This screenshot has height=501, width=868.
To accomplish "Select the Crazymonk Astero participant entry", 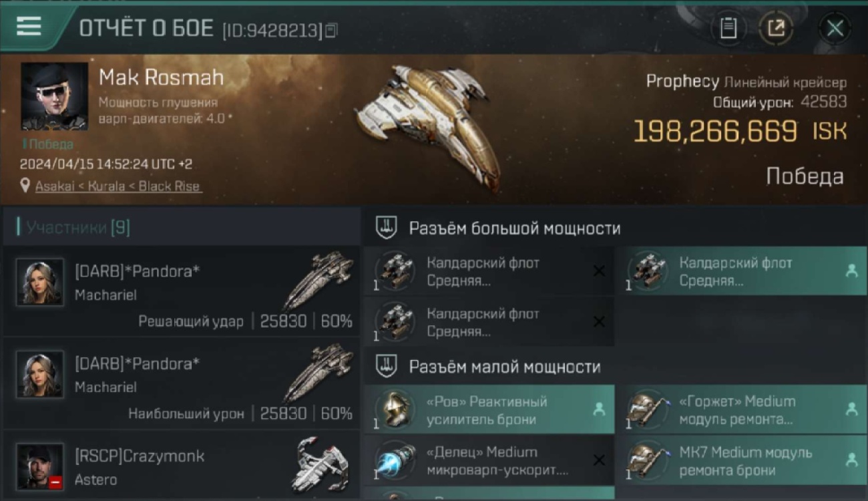I will coord(182,466).
